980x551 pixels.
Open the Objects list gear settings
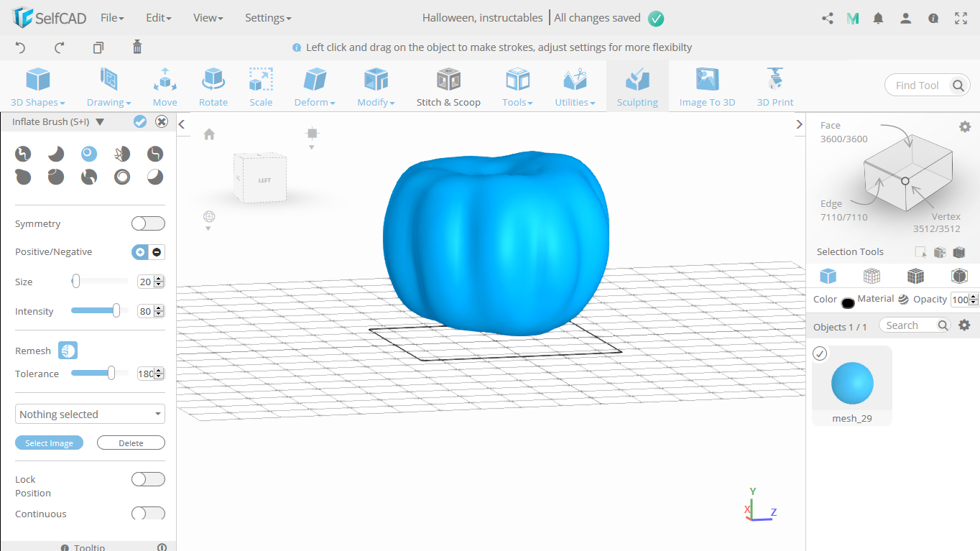(x=965, y=325)
